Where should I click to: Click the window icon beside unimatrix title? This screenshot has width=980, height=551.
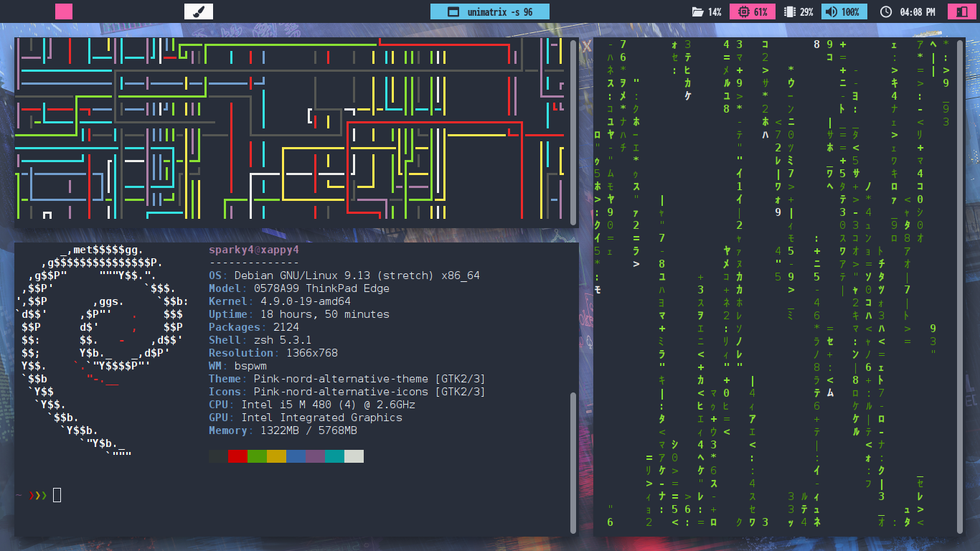(453, 12)
